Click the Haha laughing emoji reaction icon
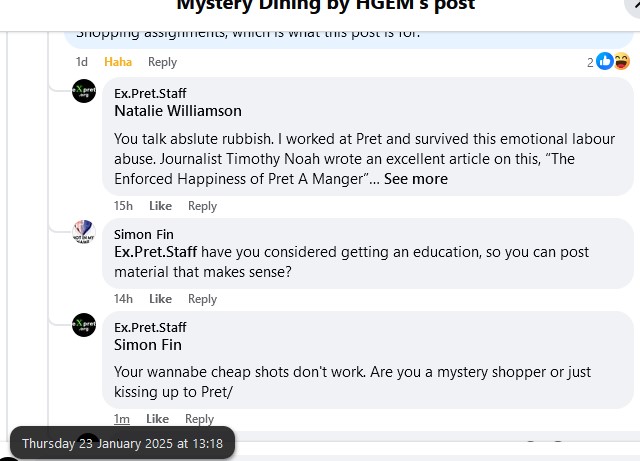640x461 pixels. (x=621, y=62)
